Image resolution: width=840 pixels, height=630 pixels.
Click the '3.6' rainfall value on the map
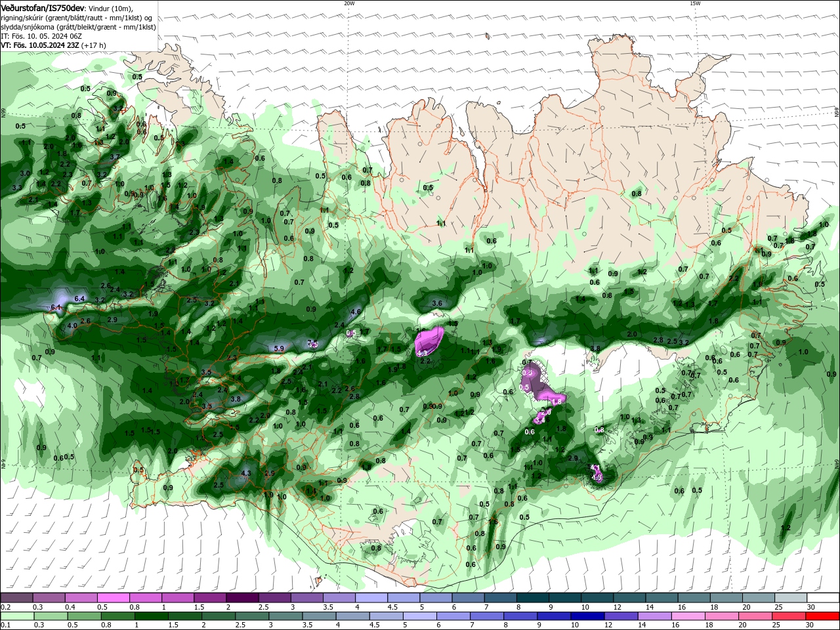[438, 303]
